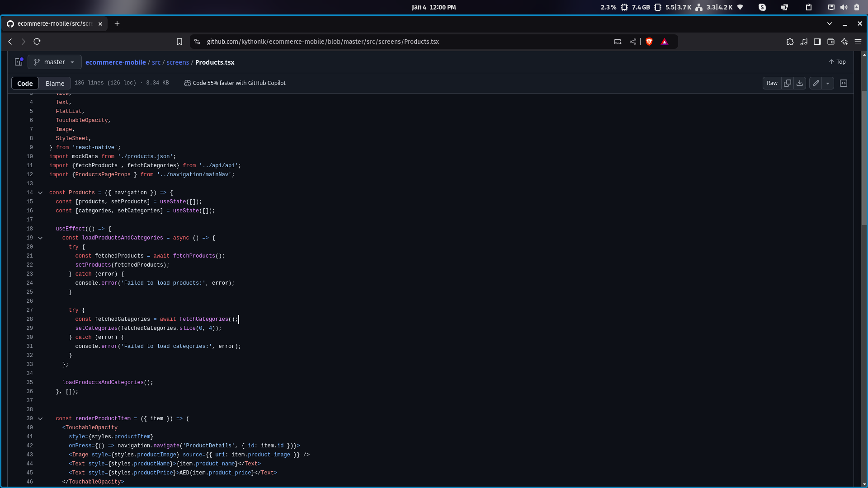The width and height of the screenshot is (868, 488).
Task: Collapse Products function at line 14
Action: click(x=40, y=193)
